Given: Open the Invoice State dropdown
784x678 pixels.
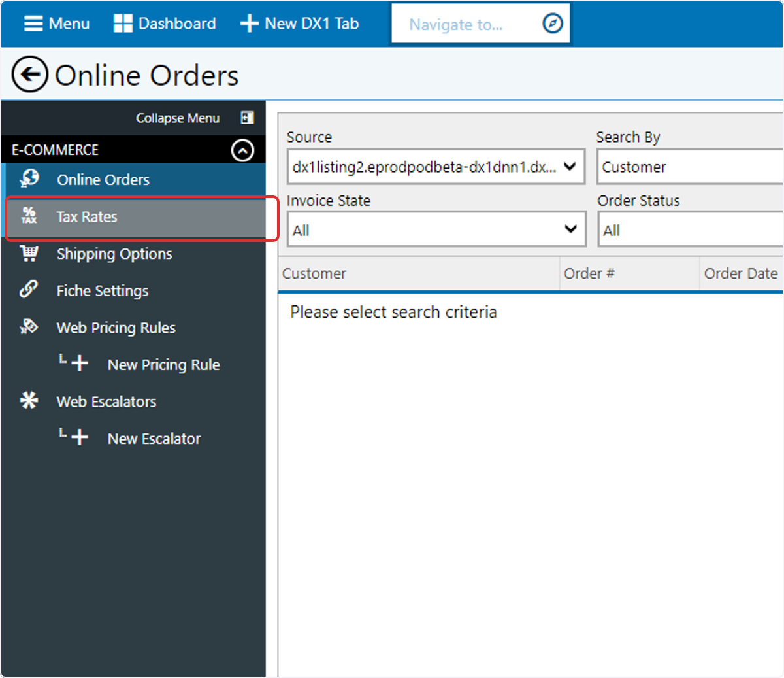Looking at the screenshot, I should click(x=436, y=229).
